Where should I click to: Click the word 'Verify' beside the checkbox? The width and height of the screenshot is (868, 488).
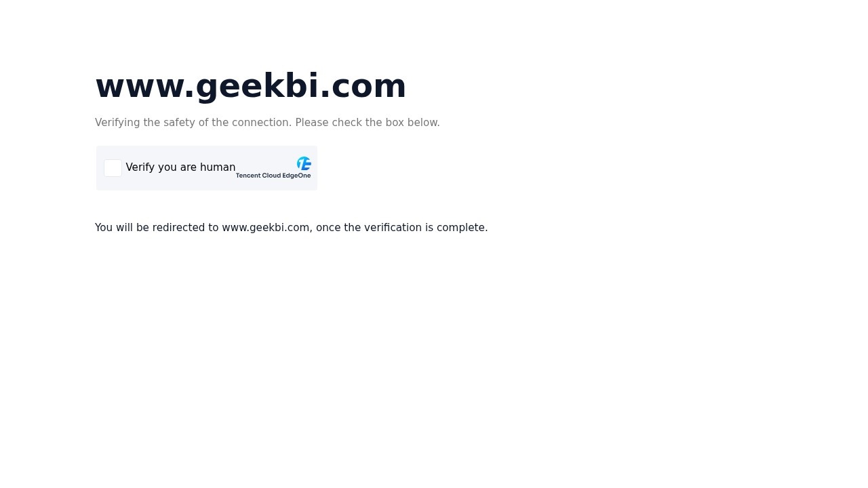[x=140, y=167]
